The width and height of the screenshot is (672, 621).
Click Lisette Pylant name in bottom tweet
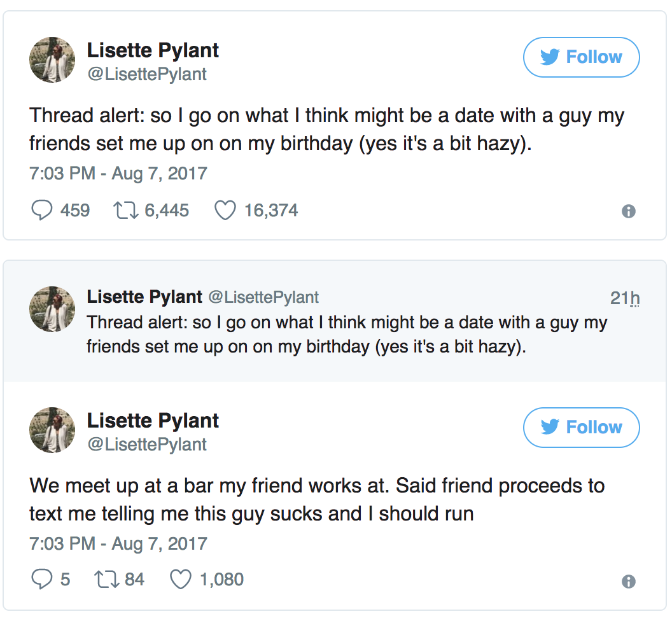(153, 421)
